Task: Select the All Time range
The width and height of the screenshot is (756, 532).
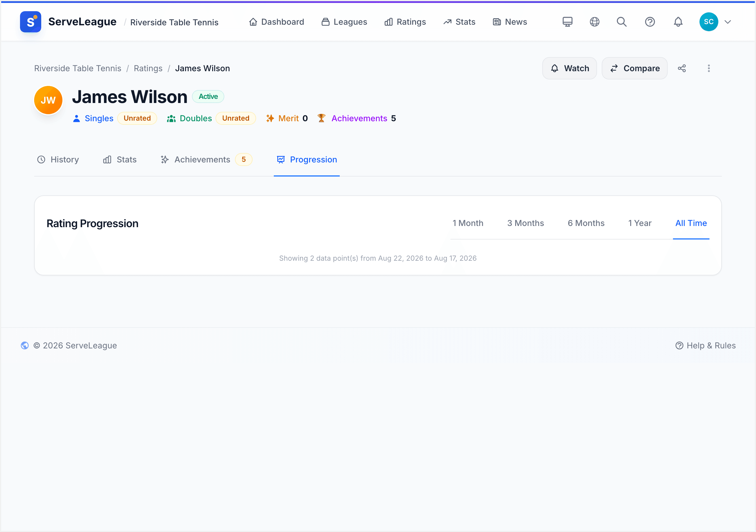Action: [x=691, y=223]
